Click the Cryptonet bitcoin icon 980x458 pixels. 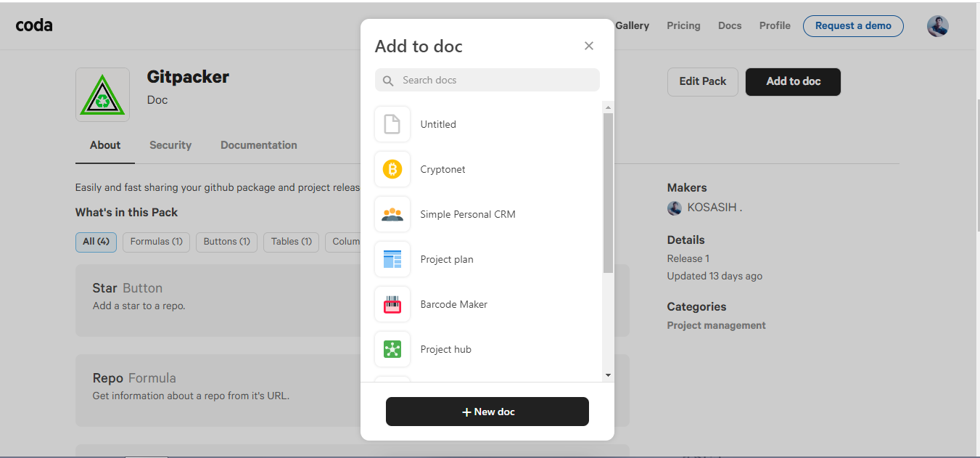[x=392, y=169]
